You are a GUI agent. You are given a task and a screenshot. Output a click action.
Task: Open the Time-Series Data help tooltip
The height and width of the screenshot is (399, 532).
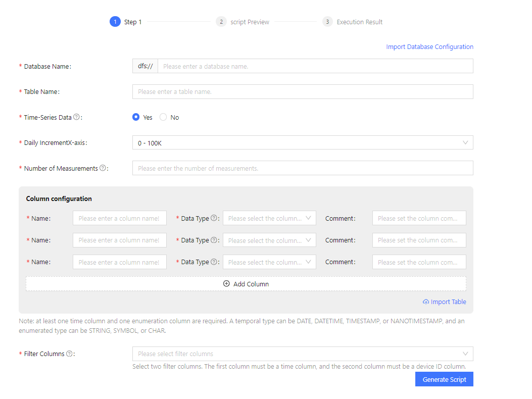pyautogui.click(x=77, y=117)
